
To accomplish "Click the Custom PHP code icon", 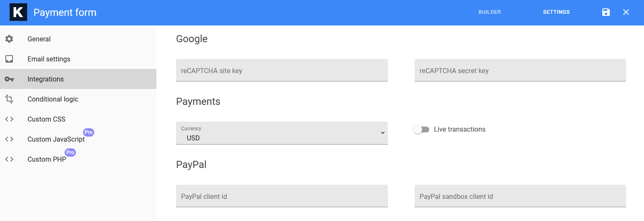I will 9,159.
